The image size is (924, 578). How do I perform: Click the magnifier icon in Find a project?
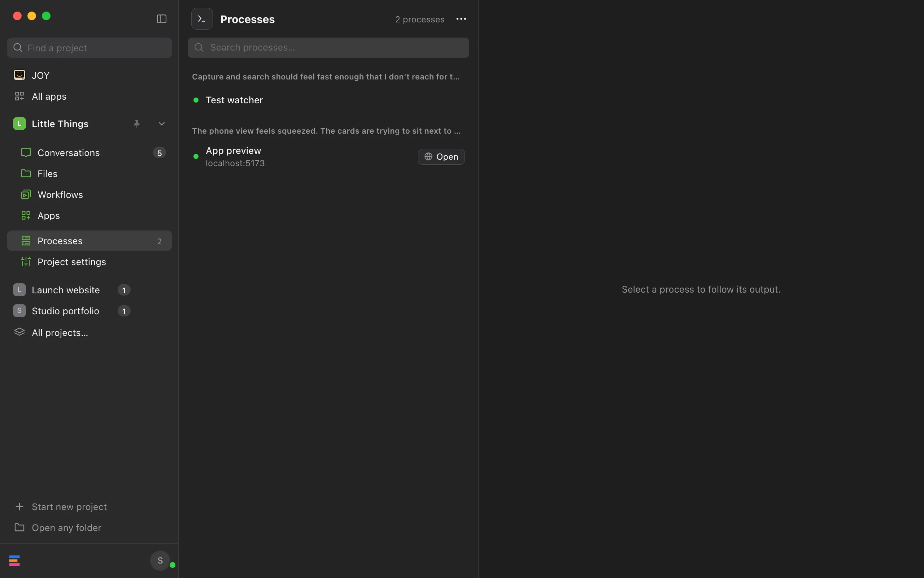click(18, 47)
